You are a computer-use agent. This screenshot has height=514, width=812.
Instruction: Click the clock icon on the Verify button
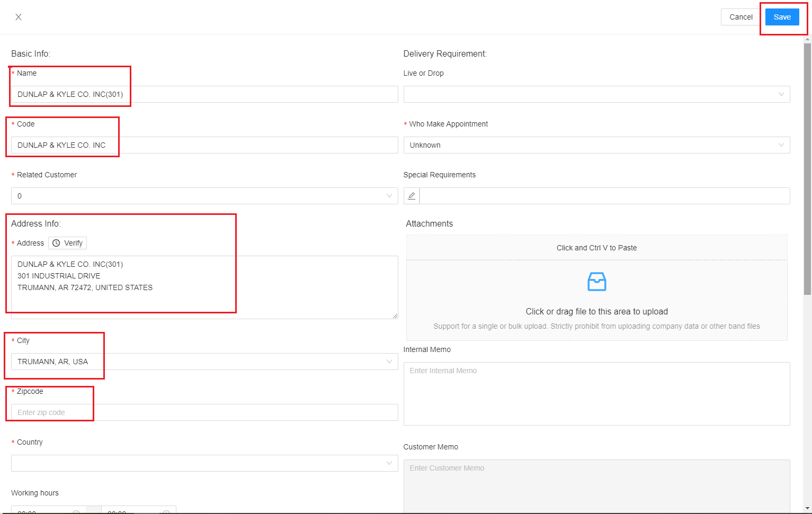click(x=56, y=243)
